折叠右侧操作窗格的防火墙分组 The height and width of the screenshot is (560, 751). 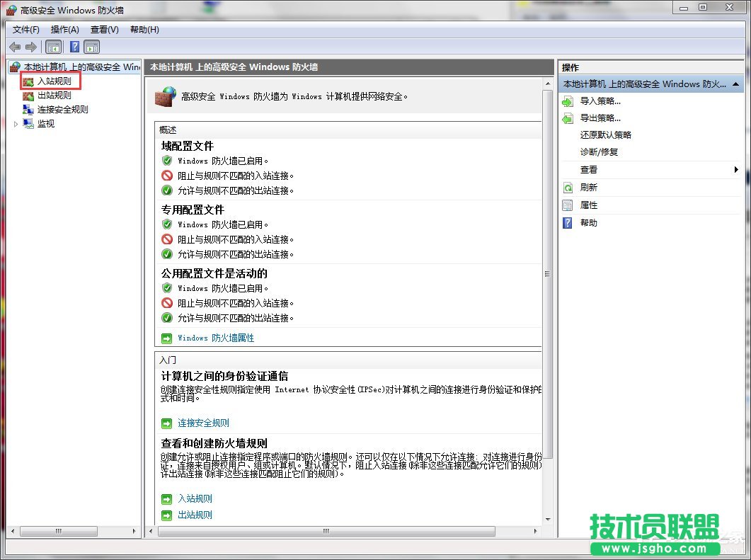pyautogui.click(x=736, y=84)
